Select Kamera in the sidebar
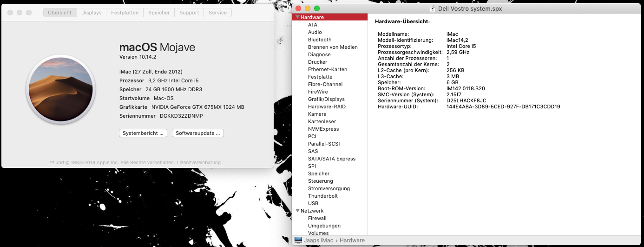The height and width of the screenshot is (247, 644). pyautogui.click(x=330, y=114)
